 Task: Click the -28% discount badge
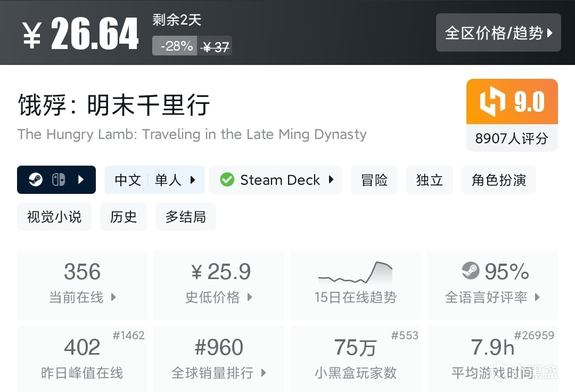(x=175, y=46)
